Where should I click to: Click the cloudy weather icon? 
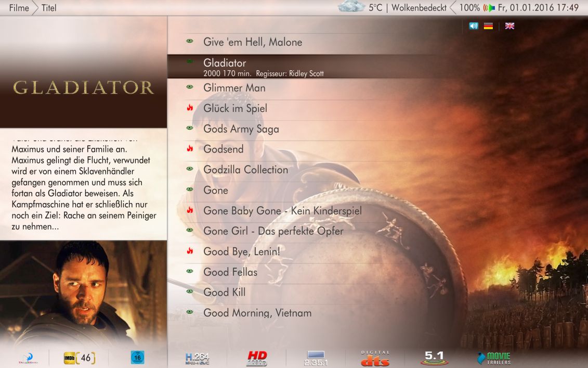click(x=351, y=6)
